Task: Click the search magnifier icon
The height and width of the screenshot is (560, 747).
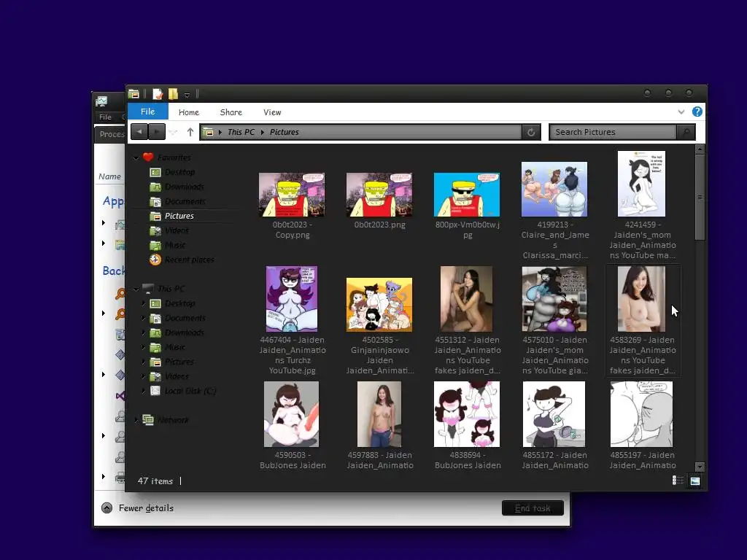Action: pyautogui.click(x=686, y=133)
